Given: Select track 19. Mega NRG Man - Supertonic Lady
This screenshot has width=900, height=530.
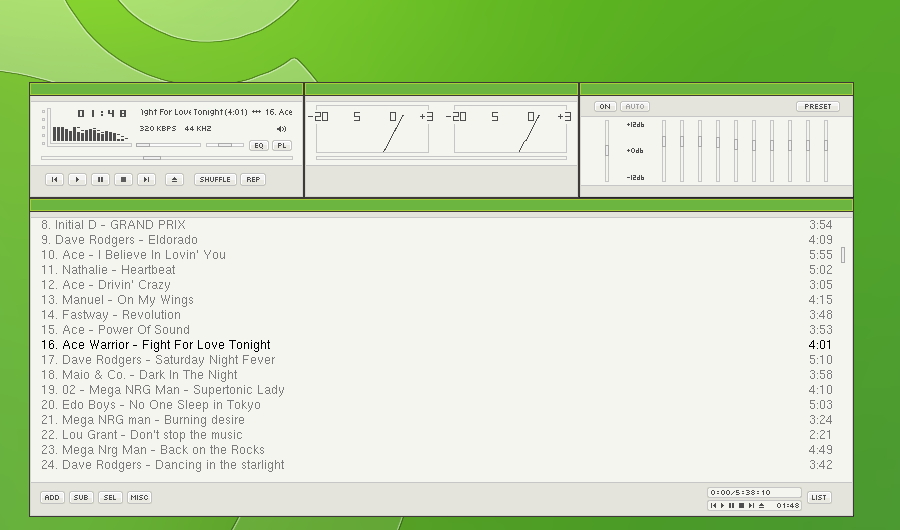Looking at the screenshot, I should pos(437,390).
